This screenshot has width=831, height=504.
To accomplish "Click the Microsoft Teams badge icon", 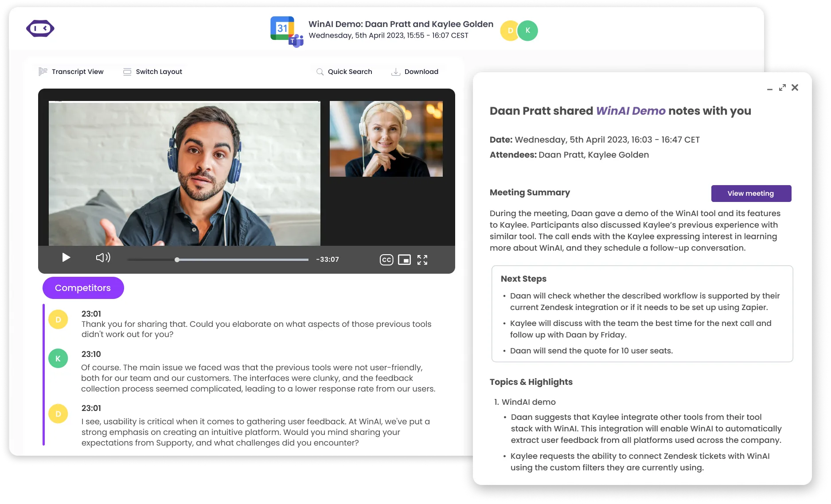I will pos(296,41).
